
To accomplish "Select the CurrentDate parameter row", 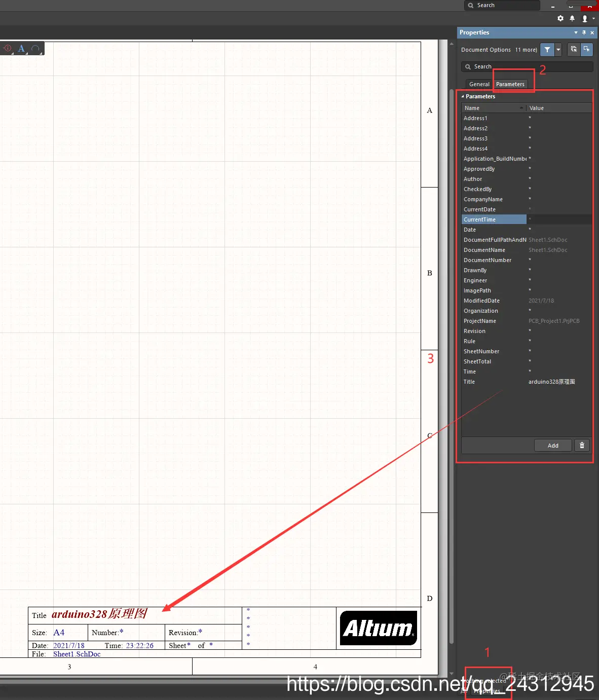I will (x=527, y=209).
